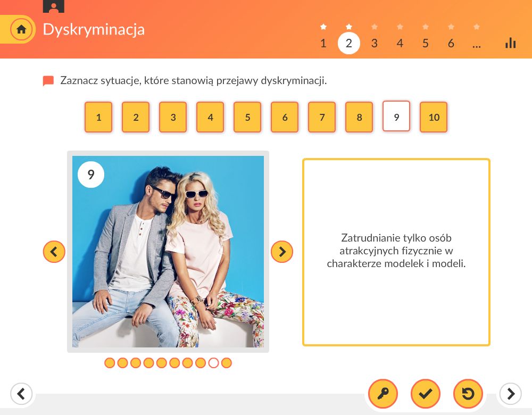Click the left carousel arrow beside the photo

(x=54, y=251)
